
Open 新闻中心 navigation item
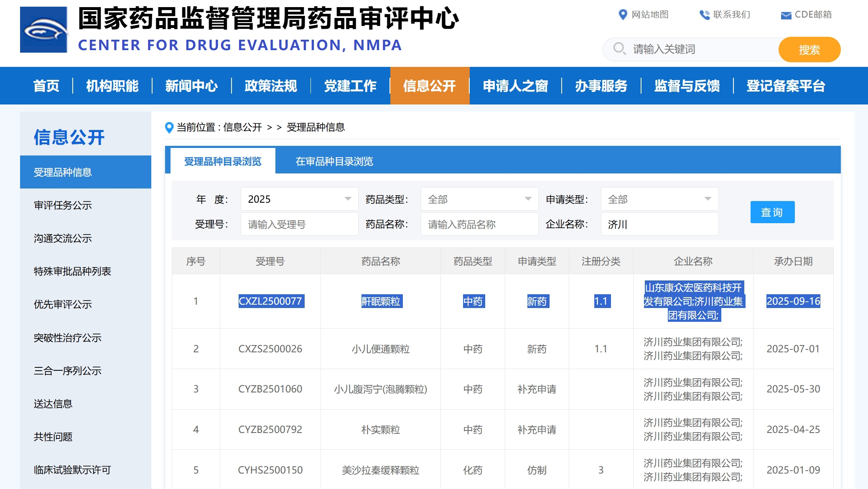tap(191, 86)
